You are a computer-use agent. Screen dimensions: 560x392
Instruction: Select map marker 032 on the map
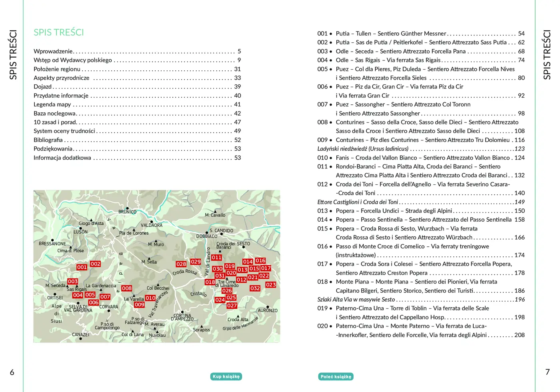point(255,288)
